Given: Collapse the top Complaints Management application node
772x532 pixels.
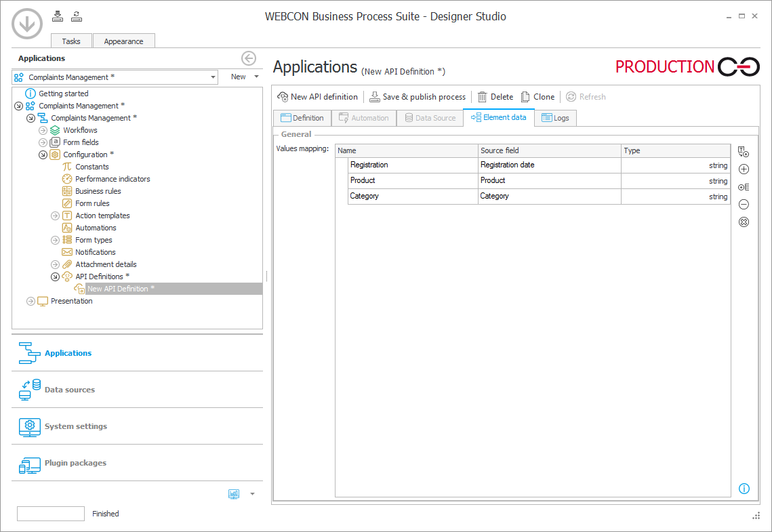Looking at the screenshot, I should (19, 106).
